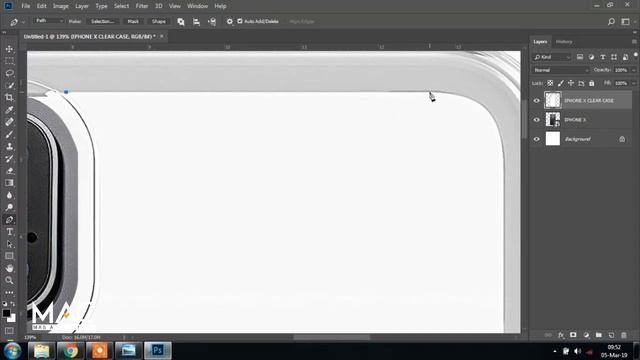Click the add layer style fx icon
The image size is (640, 360).
click(x=561, y=335)
